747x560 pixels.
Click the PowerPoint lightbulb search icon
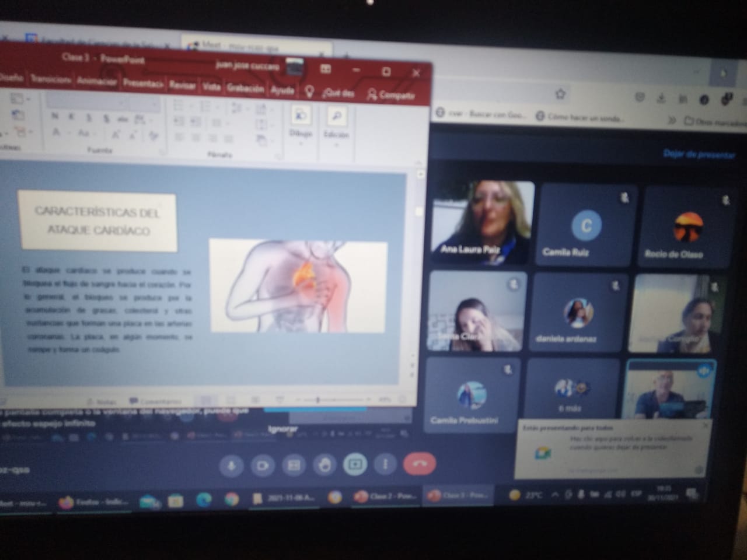309,92
